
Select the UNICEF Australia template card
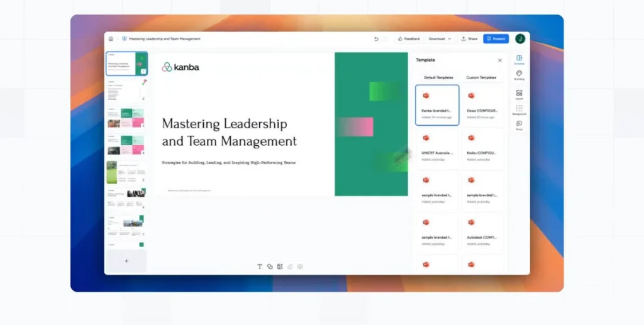click(x=437, y=148)
